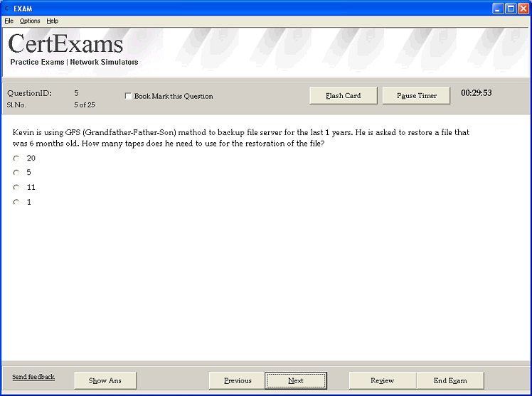This screenshot has height=396, width=532.
Task: Finish with the End Exam button
Action: 450,380
